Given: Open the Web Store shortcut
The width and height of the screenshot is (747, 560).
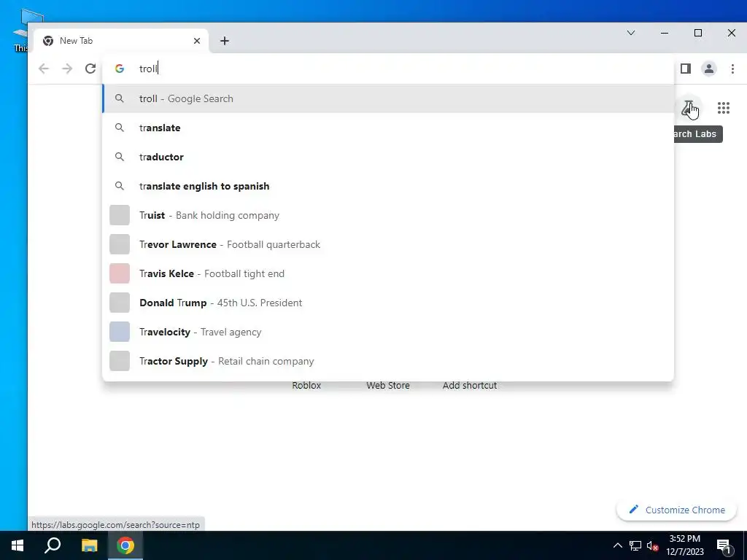Looking at the screenshot, I should pyautogui.click(x=388, y=385).
